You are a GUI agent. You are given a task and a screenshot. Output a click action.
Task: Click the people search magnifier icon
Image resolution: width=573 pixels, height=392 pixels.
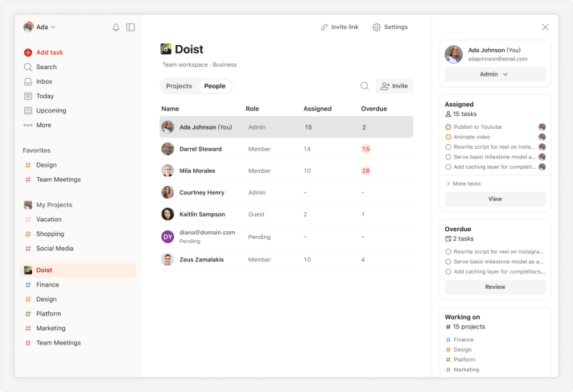pyautogui.click(x=365, y=86)
